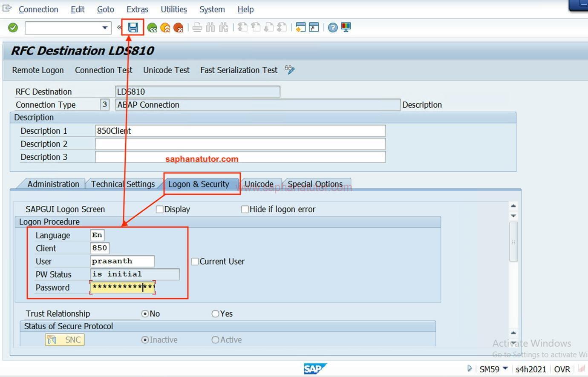Click the window menu icon beside Connection
This screenshot has width=588, height=377.
tap(7, 8)
